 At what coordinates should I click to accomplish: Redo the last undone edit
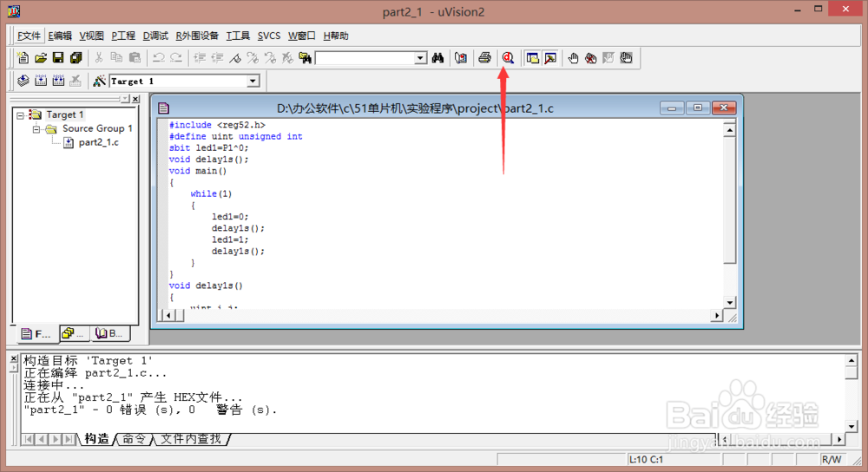(176, 57)
